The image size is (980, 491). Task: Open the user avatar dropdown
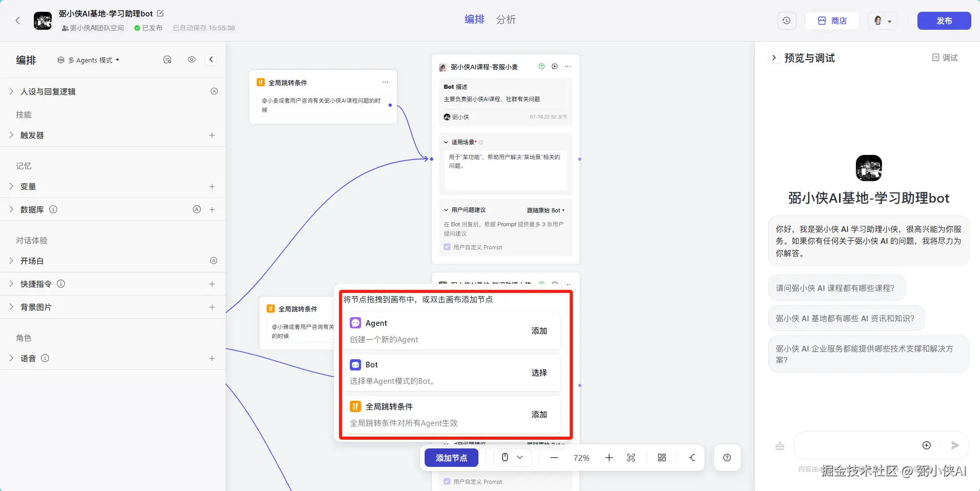(883, 21)
